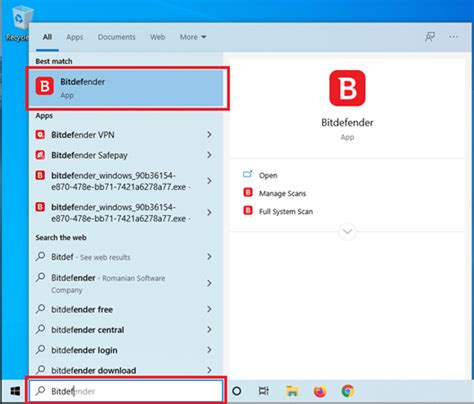Click the Windows Start button

(x=15, y=391)
